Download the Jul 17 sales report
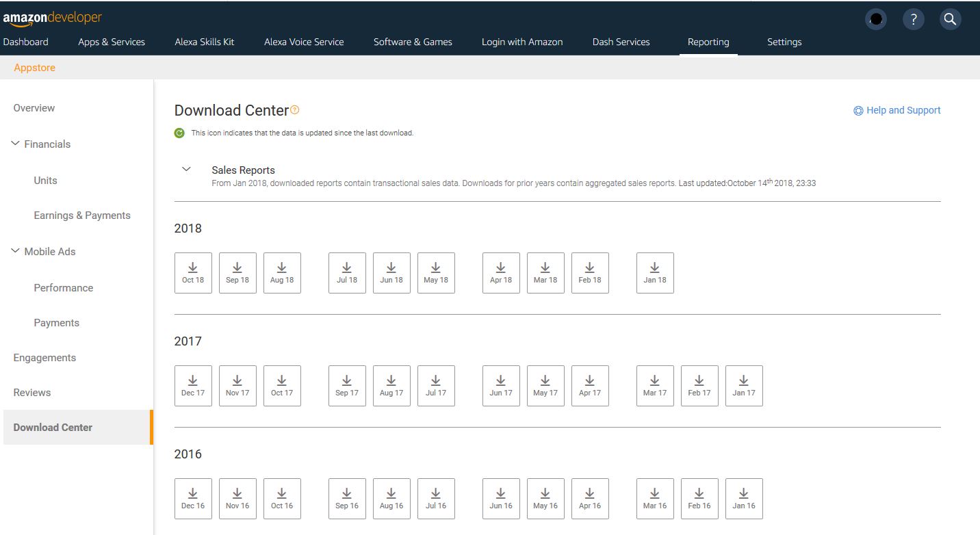Screen dimensions: 980x535 coord(436,386)
